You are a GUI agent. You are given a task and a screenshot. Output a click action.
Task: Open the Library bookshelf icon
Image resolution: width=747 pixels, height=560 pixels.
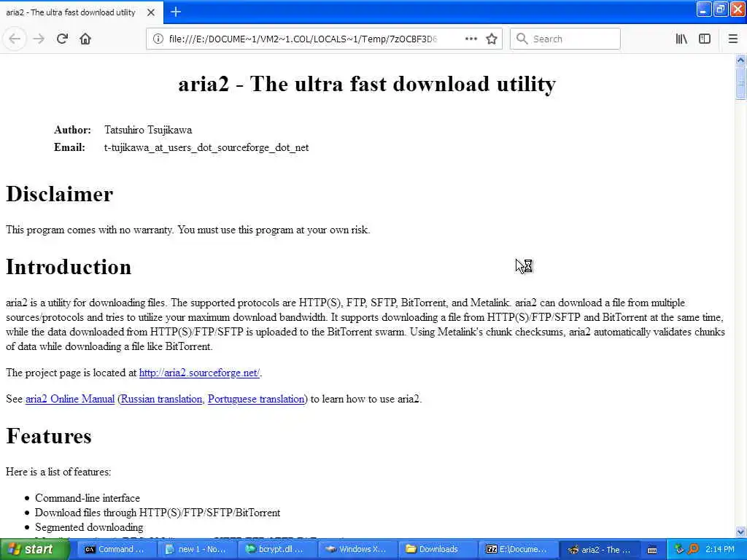(x=681, y=39)
